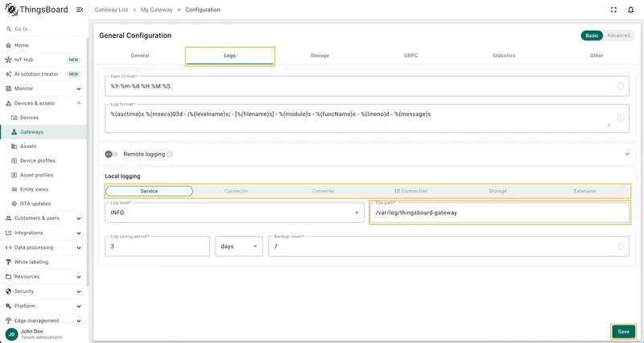
Task: Expand Customers & users menu chevron
Action: tap(79, 218)
